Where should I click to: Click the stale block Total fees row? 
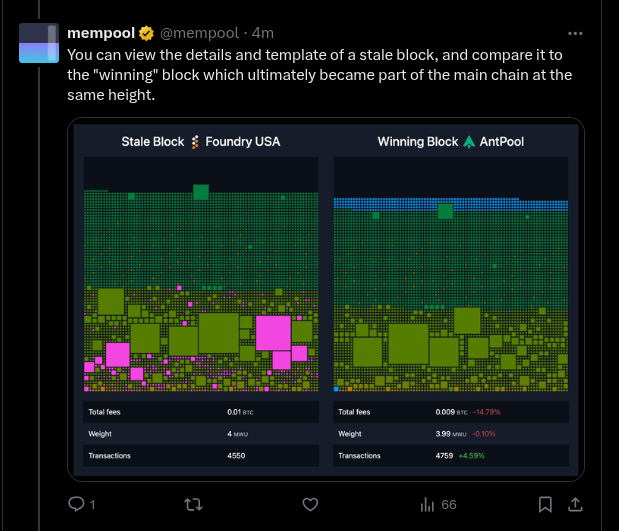point(200,412)
